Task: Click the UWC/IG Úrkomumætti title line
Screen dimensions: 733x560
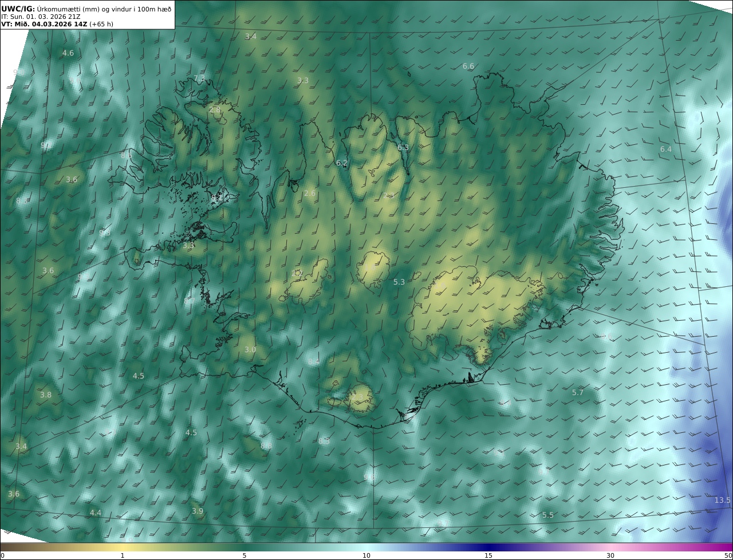Action: pyautogui.click(x=86, y=9)
